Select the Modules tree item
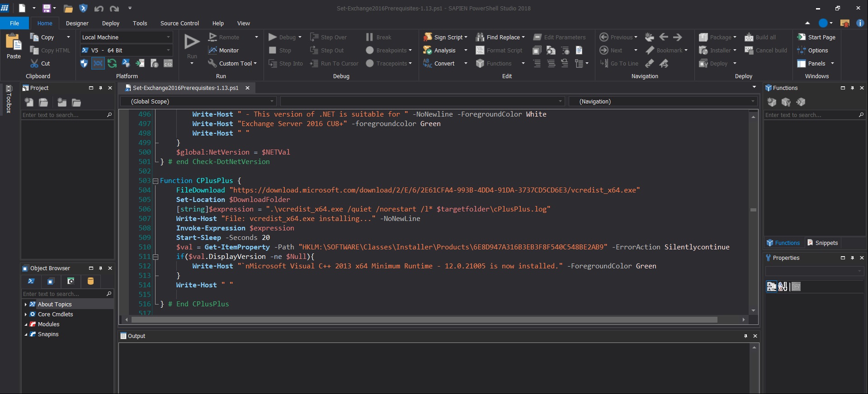 (48, 324)
